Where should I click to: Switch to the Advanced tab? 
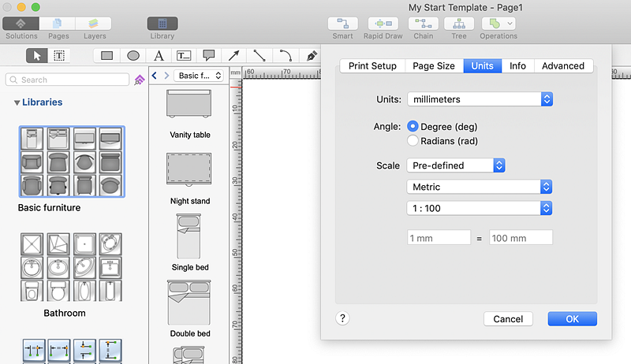[x=563, y=66]
